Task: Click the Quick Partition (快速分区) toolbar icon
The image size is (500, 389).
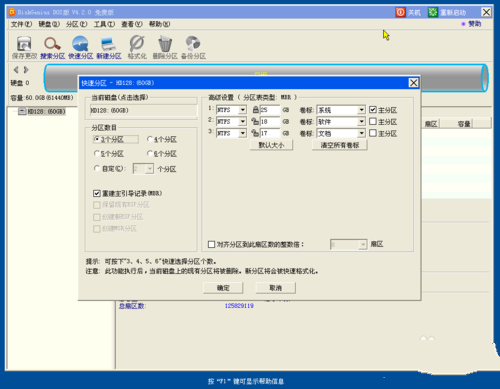Action: click(80, 44)
